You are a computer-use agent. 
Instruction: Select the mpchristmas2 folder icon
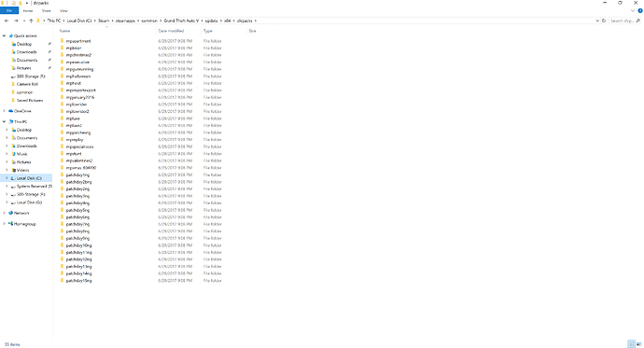tap(62, 55)
